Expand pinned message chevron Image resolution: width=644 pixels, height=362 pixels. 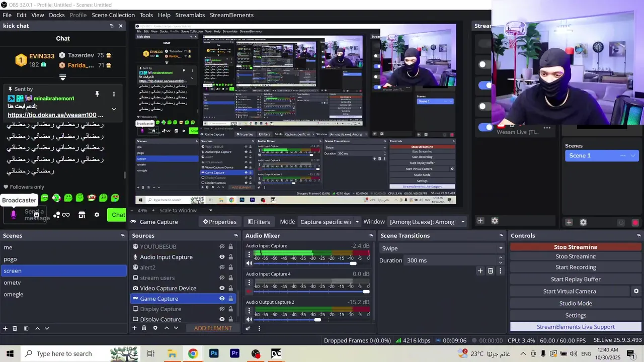[x=114, y=109]
